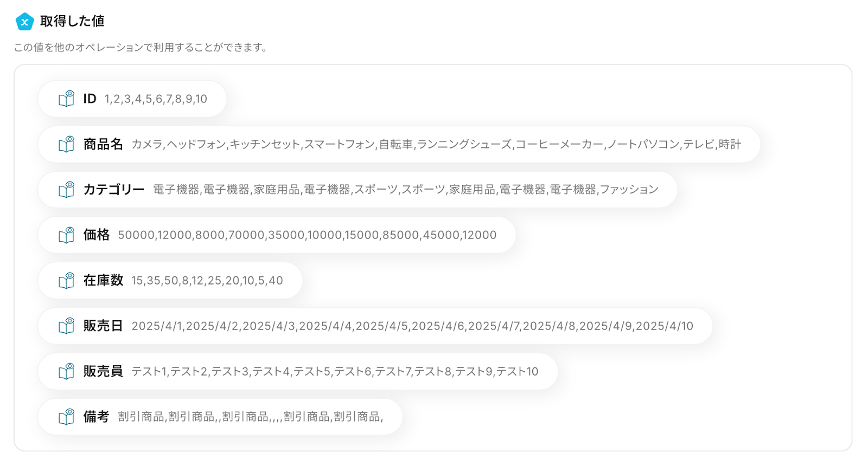The image size is (868, 459).
Task: Click the book icon next to ID
Action: 66,99
